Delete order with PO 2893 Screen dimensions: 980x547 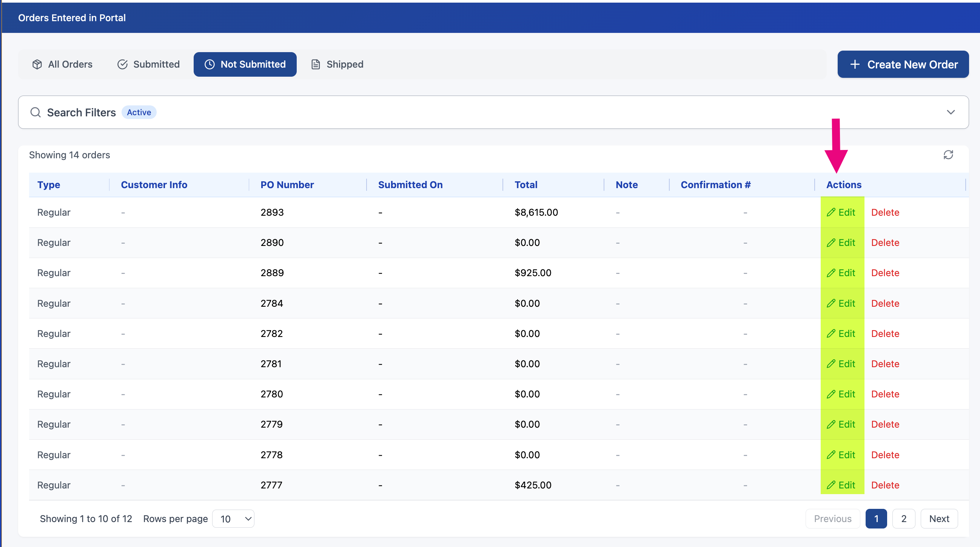(x=885, y=212)
